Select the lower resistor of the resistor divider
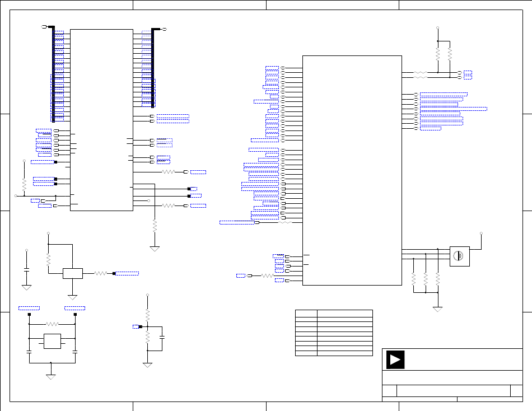The height and width of the screenshot is (411, 532). [x=148, y=337]
